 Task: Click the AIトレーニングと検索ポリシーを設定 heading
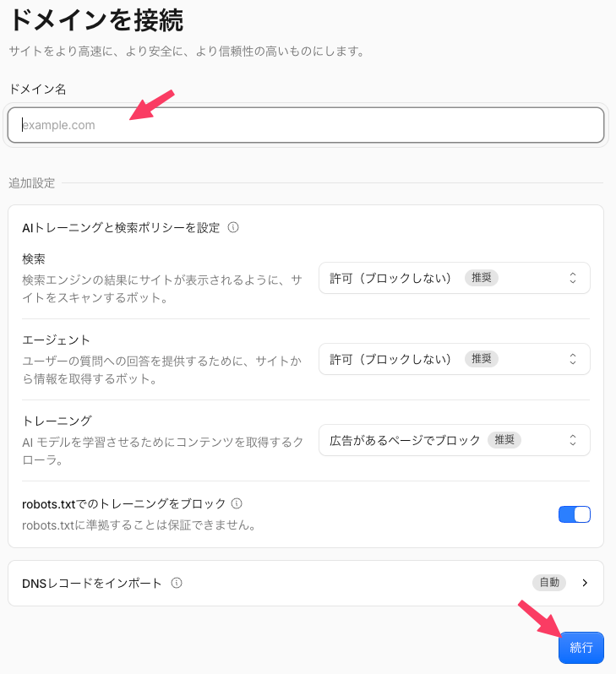(121, 228)
